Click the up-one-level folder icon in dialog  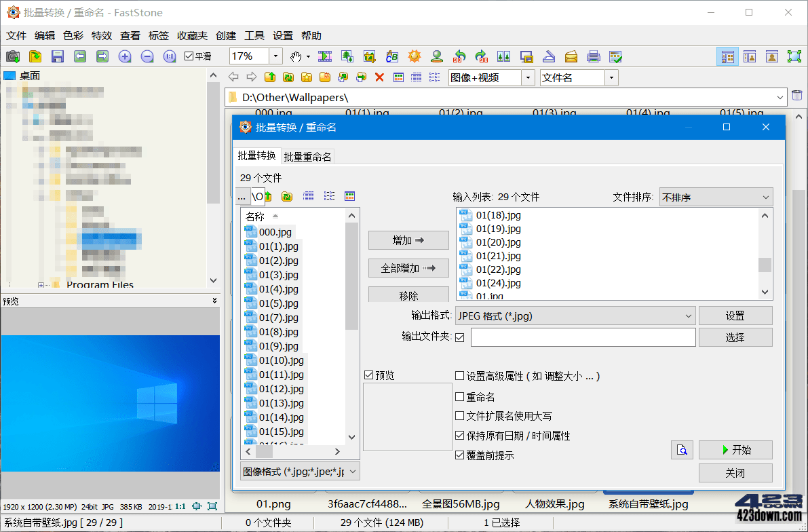(x=268, y=196)
